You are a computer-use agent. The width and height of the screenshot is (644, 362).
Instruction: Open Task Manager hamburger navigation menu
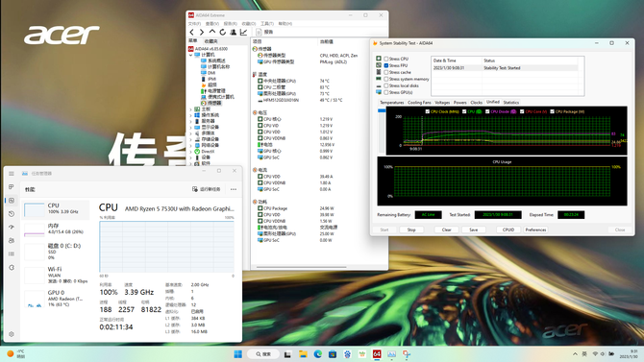[x=12, y=174]
